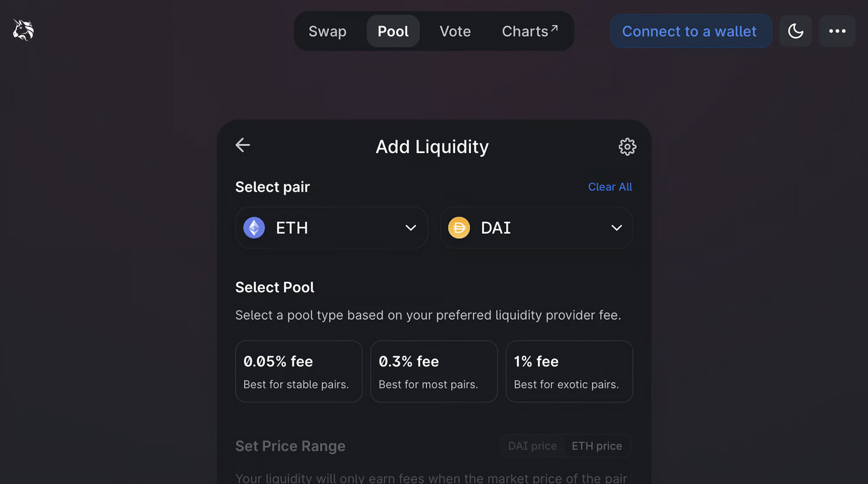Switch to the Swap tab
This screenshot has height=484, width=868.
click(x=327, y=31)
